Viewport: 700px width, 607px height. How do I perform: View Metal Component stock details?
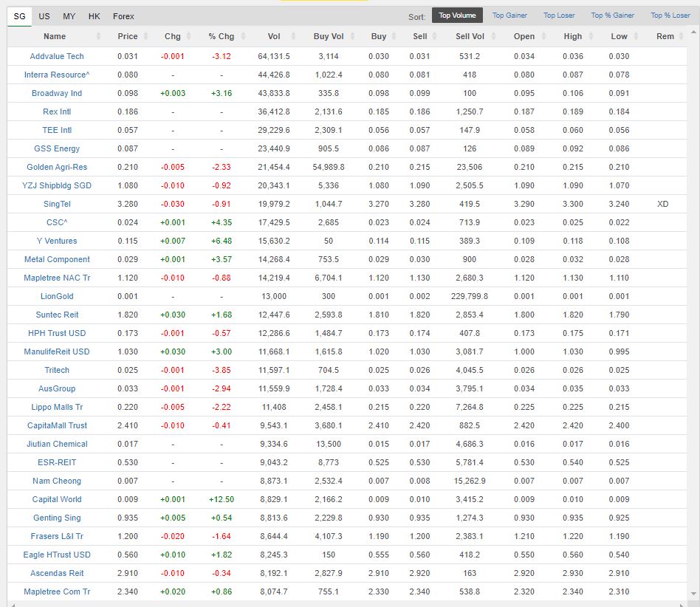(57, 259)
